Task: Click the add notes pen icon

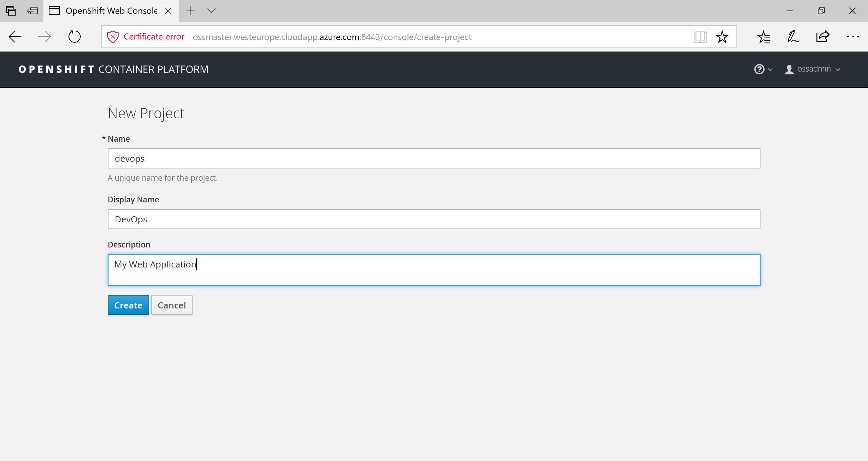Action: (x=793, y=37)
